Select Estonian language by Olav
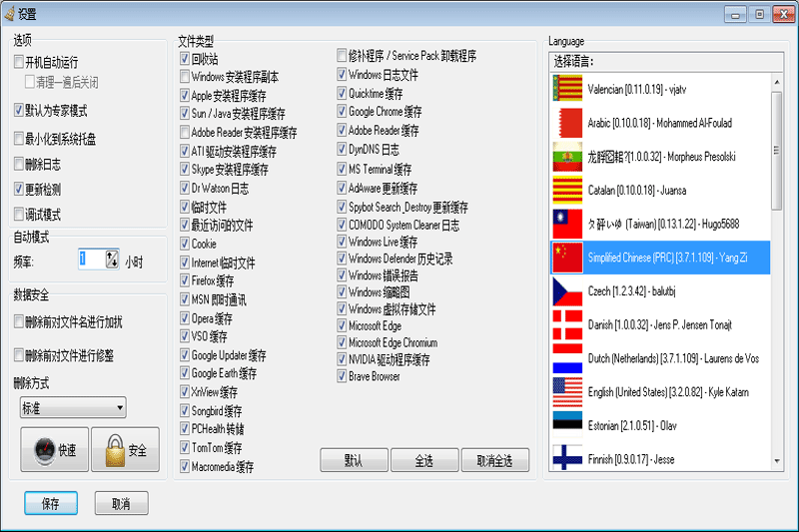This screenshot has width=799, height=532. pos(661,425)
